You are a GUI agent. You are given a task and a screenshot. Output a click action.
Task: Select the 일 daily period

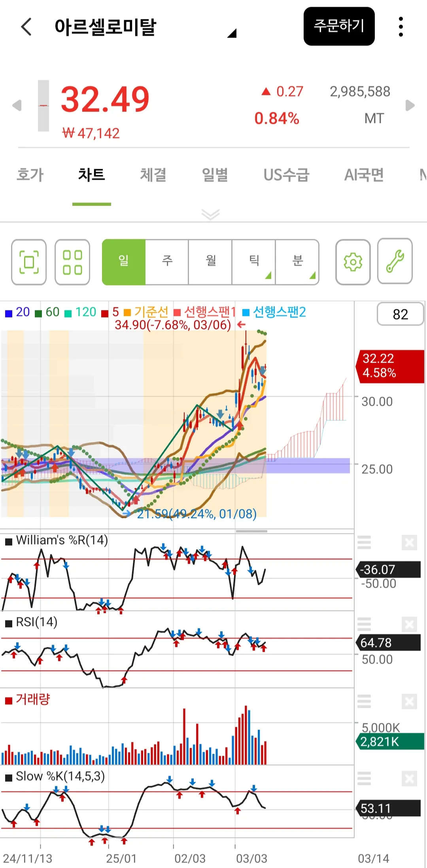click(x=124, y=262)
